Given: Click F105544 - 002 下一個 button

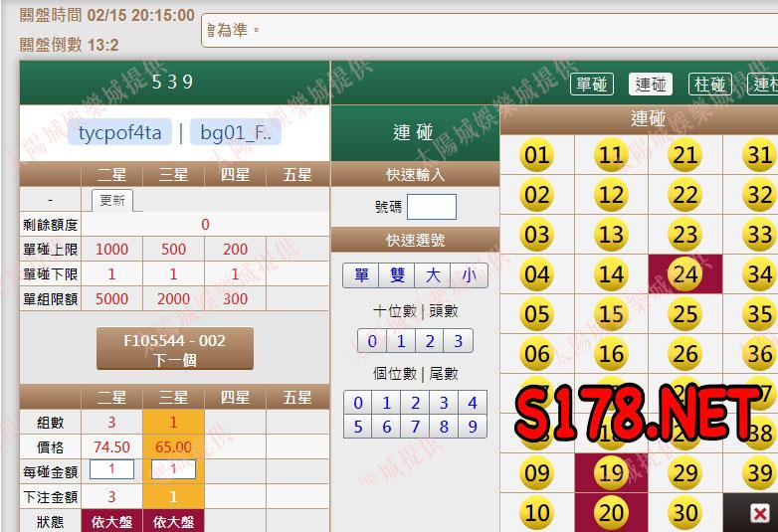Looking at the screenshot, I should tap(175, 349).
